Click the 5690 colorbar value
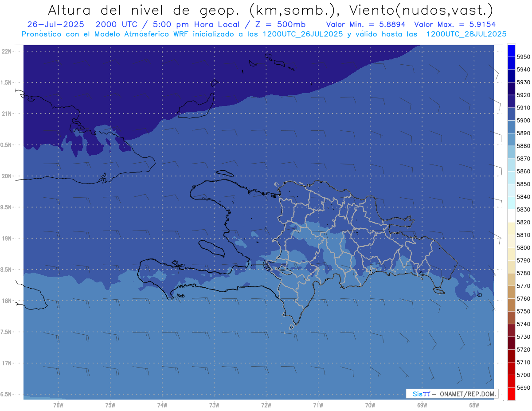Viewport: 532px width, 411px height. pyautogui.click(x=524, y=388)
